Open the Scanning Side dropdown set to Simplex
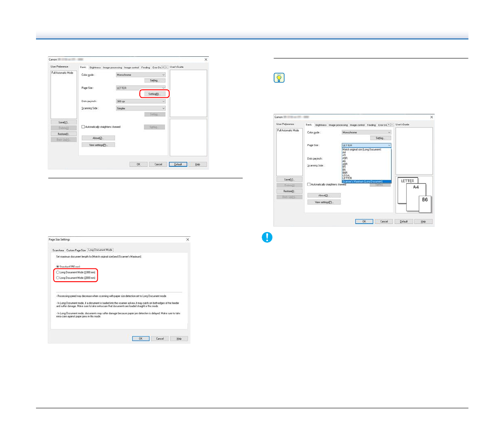The height and width of the screenshot is (432, 504). pos(141,108)
